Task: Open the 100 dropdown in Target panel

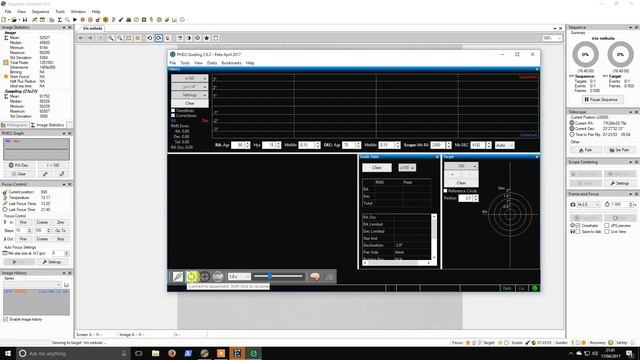Action: coord(461,166)
